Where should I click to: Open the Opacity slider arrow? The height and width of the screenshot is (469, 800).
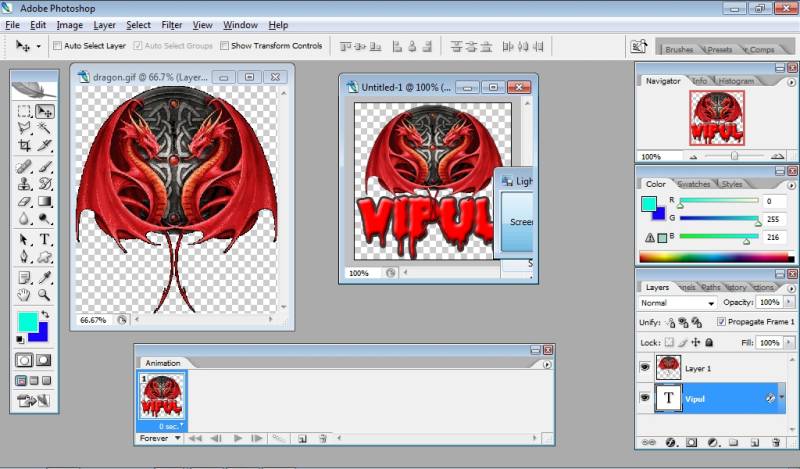click(790, 302)
